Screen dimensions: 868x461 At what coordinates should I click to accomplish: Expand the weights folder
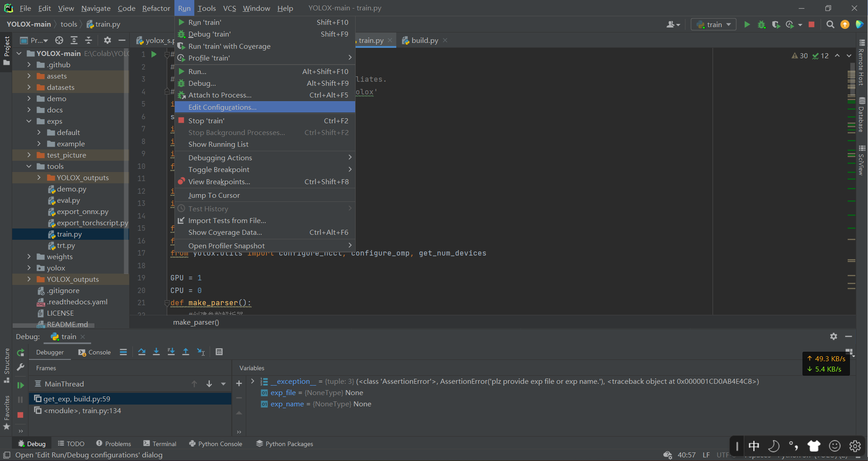(x=29, y=256)
